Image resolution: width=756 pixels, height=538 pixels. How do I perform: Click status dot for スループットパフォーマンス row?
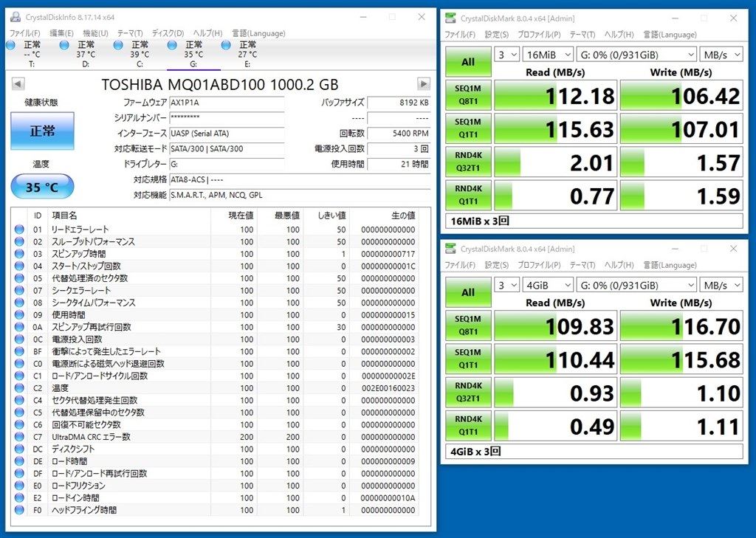pyautogui.click(x=19, y=241)
